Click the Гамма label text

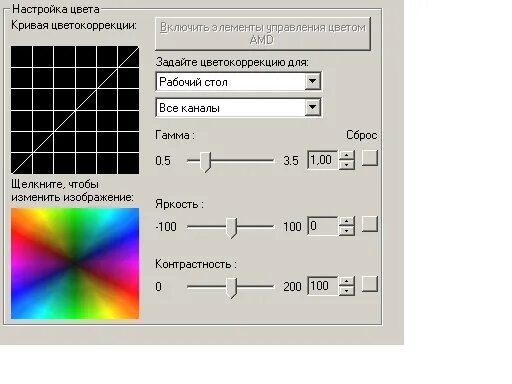175,135
